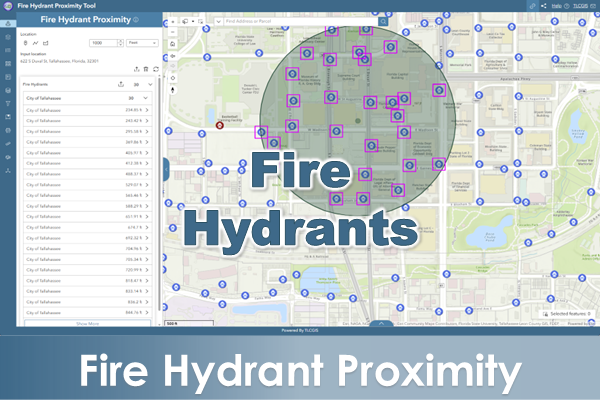Expand the hydrant result at 234.85 ft
600x400 pixels.
point(147,110)
